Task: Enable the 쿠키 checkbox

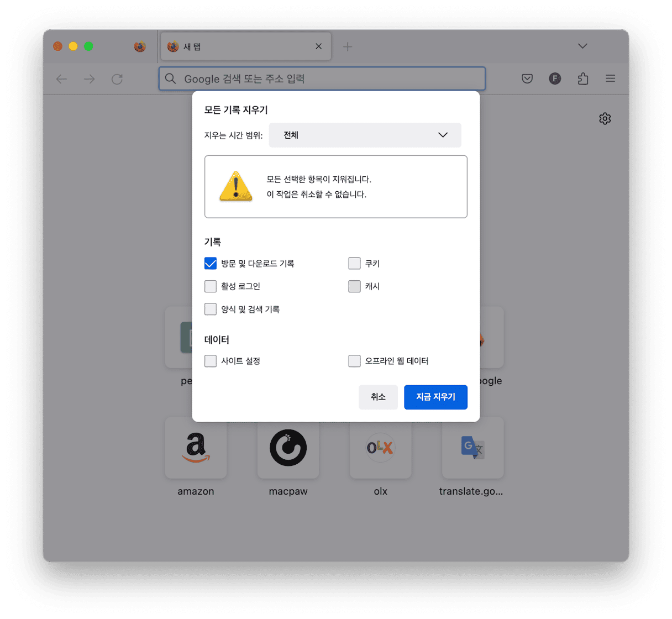Action: 354,264
